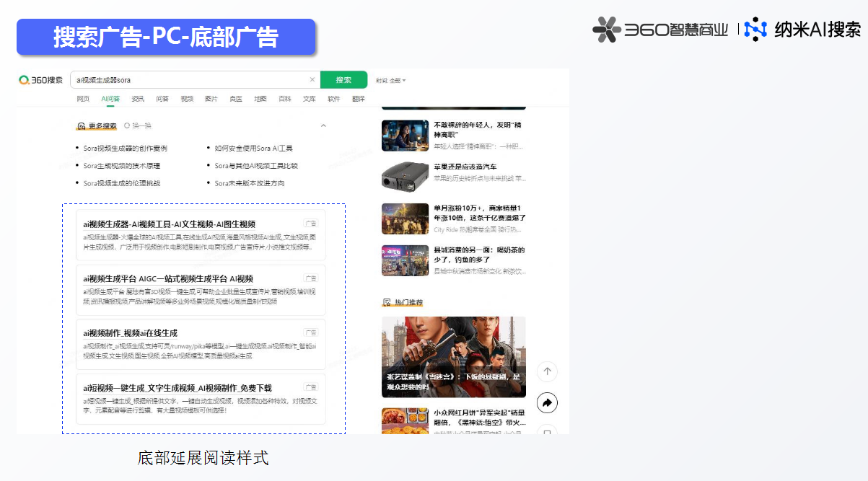Click 广告 tag on the first ad result
Image resolution: width=868 pixels, height=481 pixels.
tap(310, 224)
